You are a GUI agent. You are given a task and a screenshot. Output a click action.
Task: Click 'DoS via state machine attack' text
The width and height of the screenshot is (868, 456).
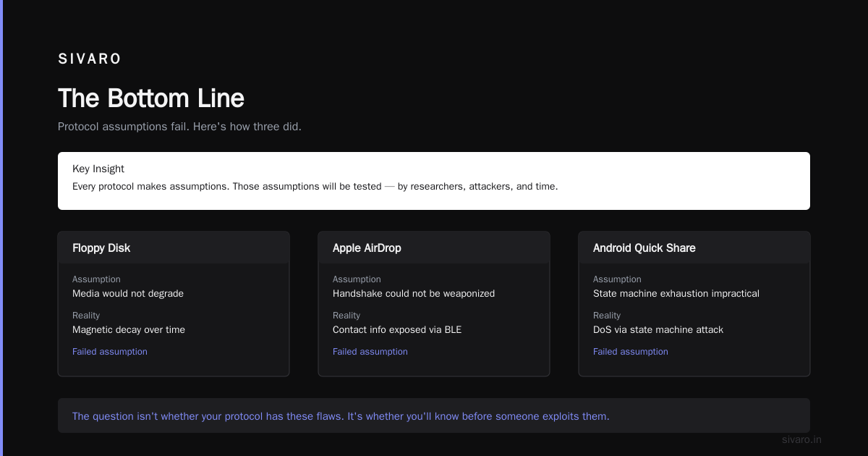[x=658, y=330]
